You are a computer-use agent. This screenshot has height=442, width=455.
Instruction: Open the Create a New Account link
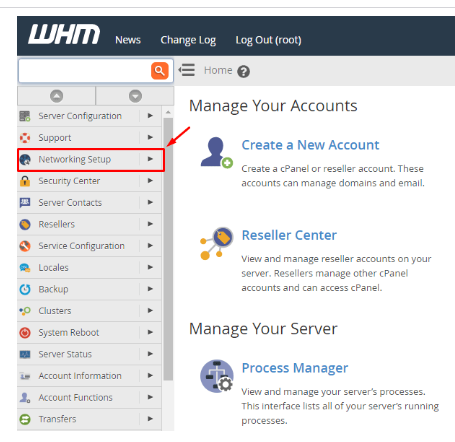point(310,145)
